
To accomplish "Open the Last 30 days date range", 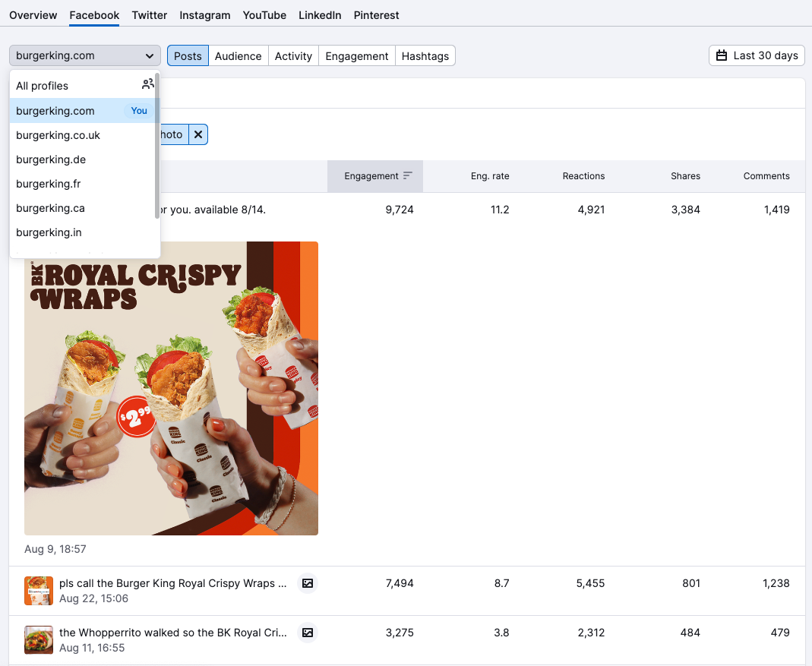I will coord(757,55).
